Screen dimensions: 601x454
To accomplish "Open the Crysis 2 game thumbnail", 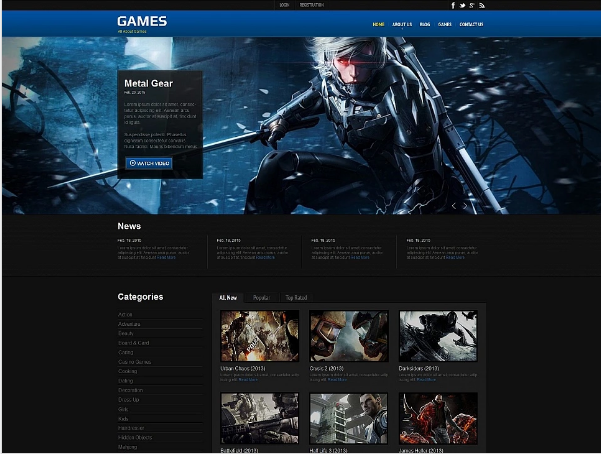I will click(x=348, y=336).
